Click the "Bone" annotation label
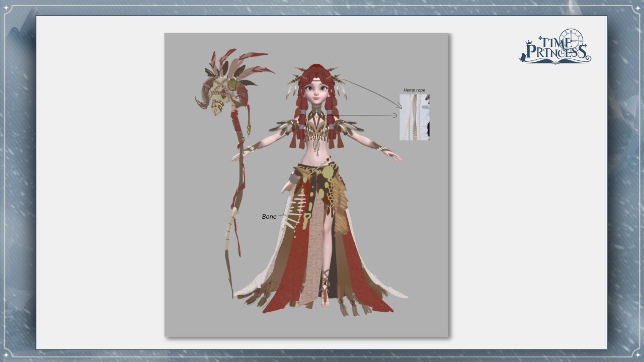Image resolution: width=644 pixels, height=362 pixels. (269, 217)
